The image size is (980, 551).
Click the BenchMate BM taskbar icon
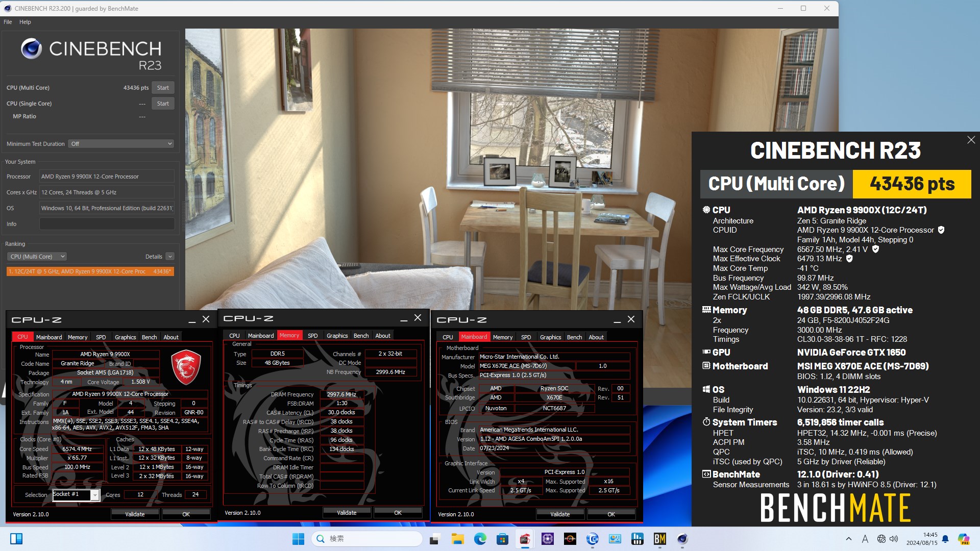coord(659,539)
